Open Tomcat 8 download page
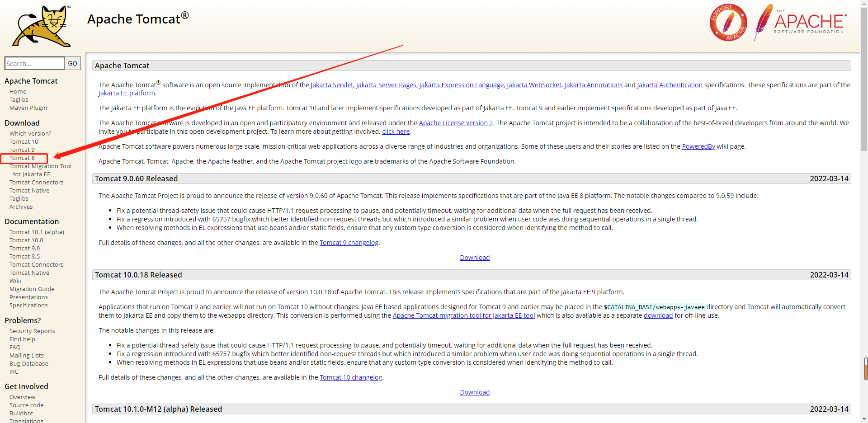This screenshot has height=423, width=868. click(x=22, y=158)
